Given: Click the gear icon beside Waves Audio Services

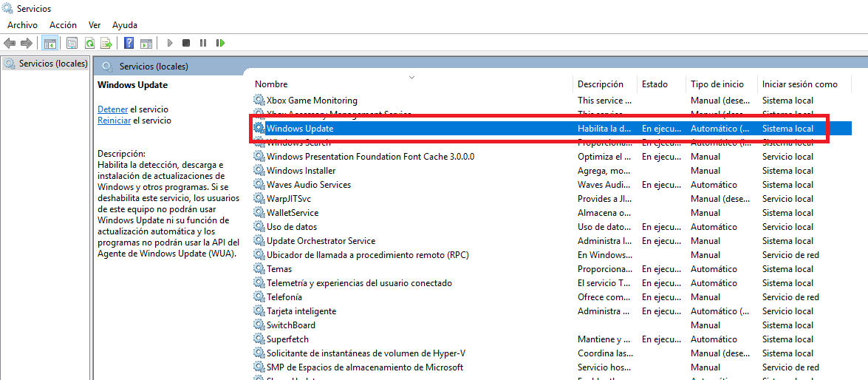Looking at the screenshot, I should pos(259,185).
